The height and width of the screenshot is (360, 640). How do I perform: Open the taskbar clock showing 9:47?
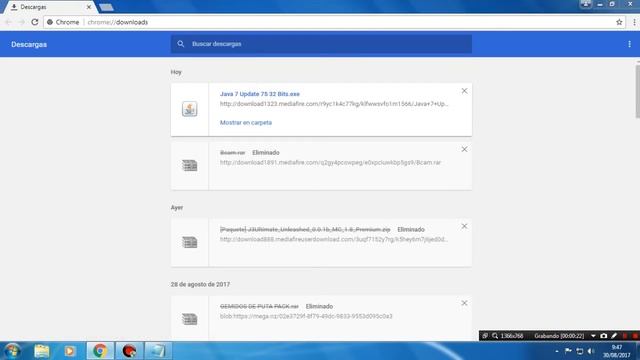[617, 351]
